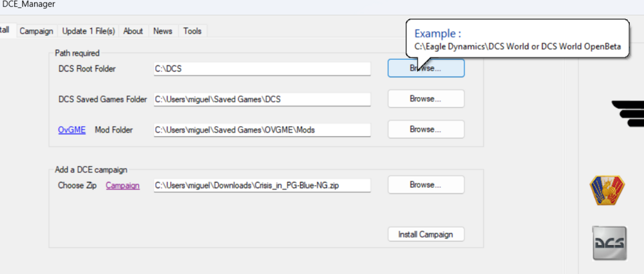The image size is (644, 274).
Task: Switch to the Campaign tab
Action: point(36,31)
